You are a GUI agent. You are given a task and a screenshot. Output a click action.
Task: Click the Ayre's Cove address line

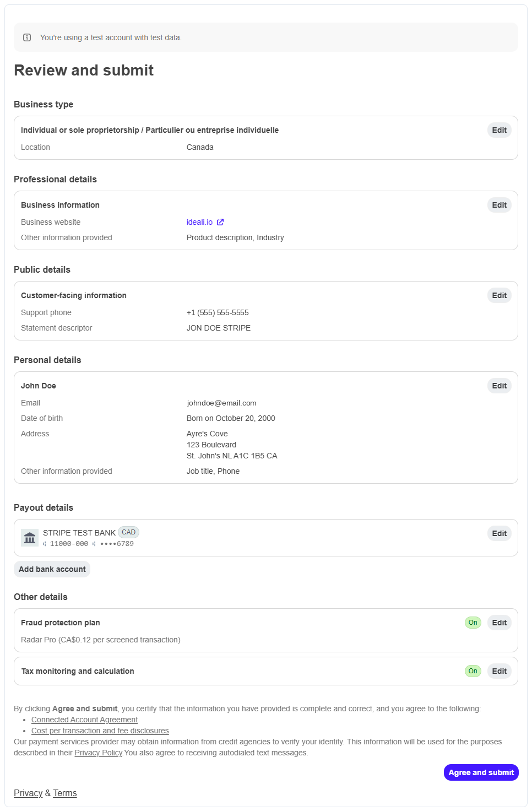[x=207, y=434]
